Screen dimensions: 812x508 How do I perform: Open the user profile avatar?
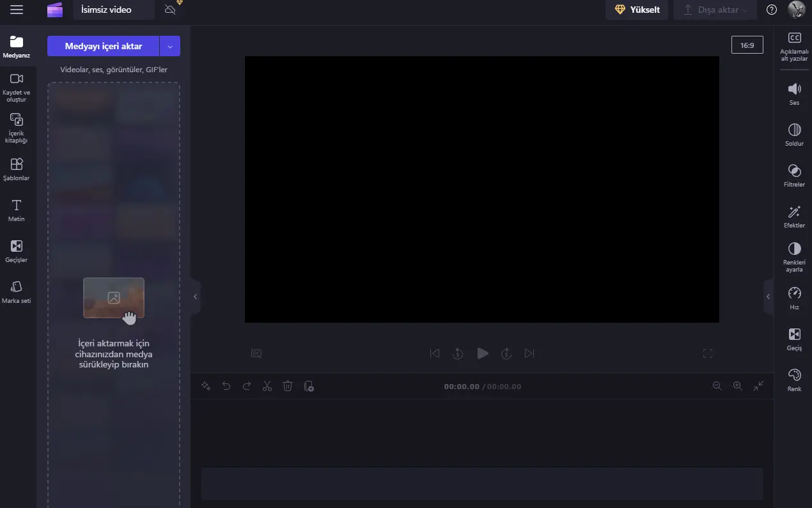click(x=797, y=10)
